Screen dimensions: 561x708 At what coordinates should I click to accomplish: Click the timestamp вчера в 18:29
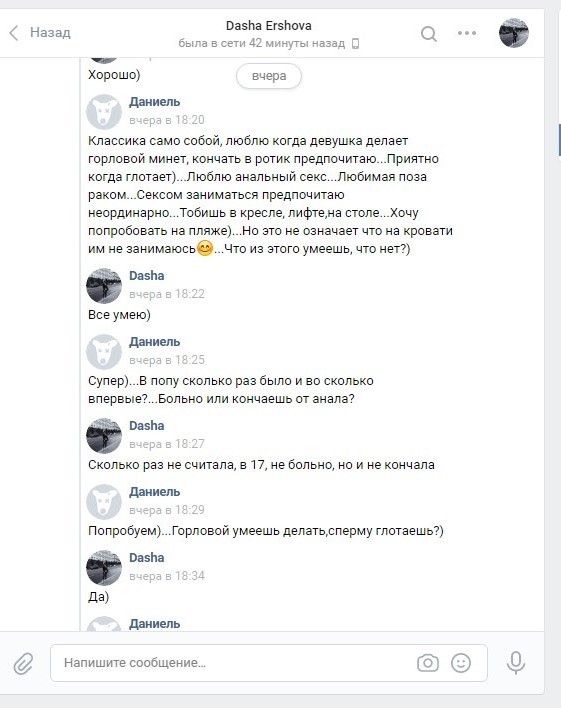coord(167,510)
